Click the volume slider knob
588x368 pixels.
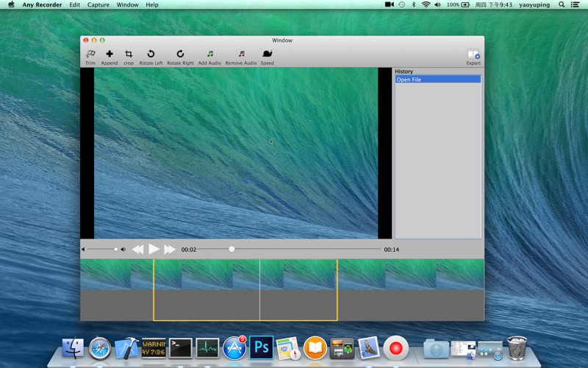coord(115,250)
